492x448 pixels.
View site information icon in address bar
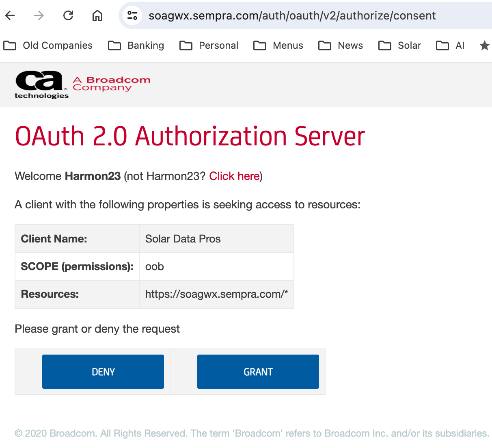[x=132, y=16]
